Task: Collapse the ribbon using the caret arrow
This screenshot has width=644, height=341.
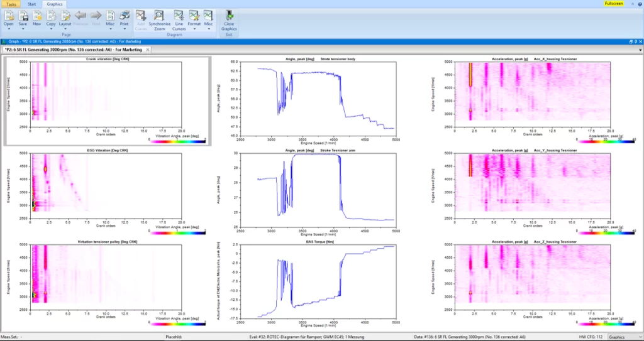Action: point(633,3)
